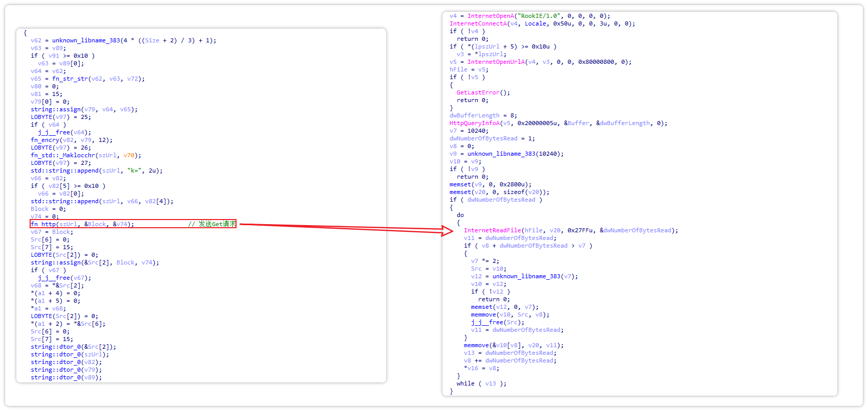Select the 'v12 = unknown_libname_383(v7);' line

point(525,276)
